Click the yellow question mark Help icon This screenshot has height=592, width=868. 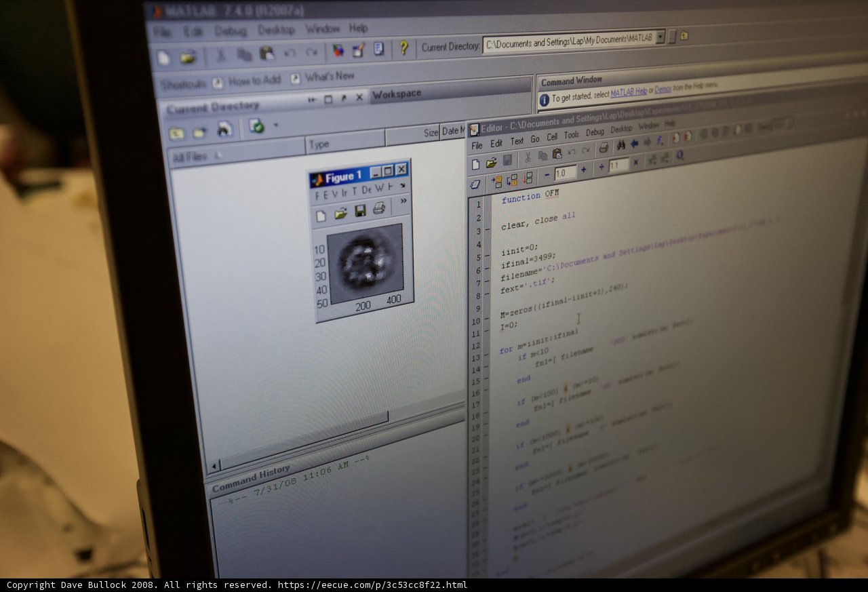coord(403,47)
